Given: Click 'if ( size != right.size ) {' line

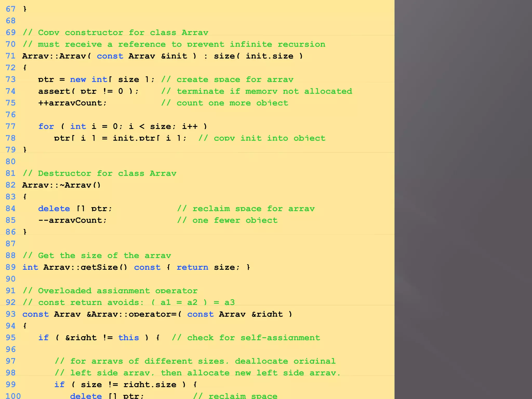Looking at the screenshot, I should tap(125, 384).
